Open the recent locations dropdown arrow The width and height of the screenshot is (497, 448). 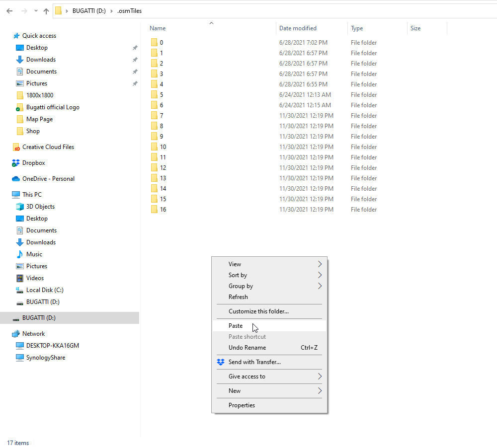35,10
